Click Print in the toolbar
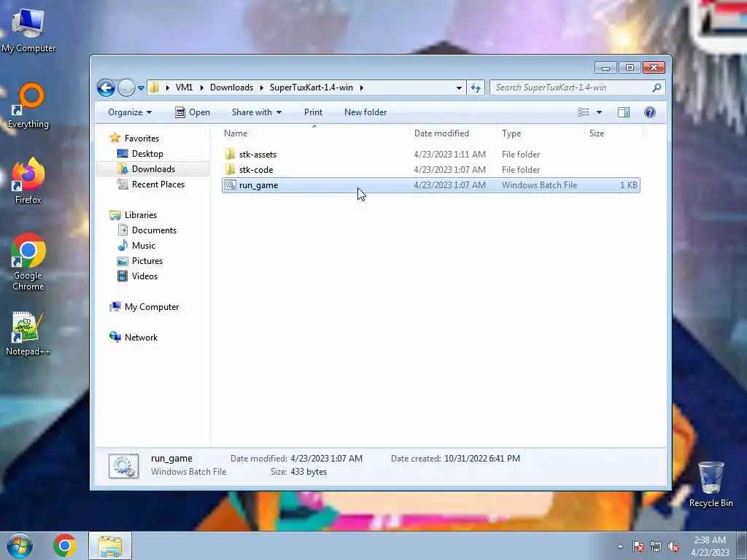Screen dimensions: 747x560 (x=313, y=112)
